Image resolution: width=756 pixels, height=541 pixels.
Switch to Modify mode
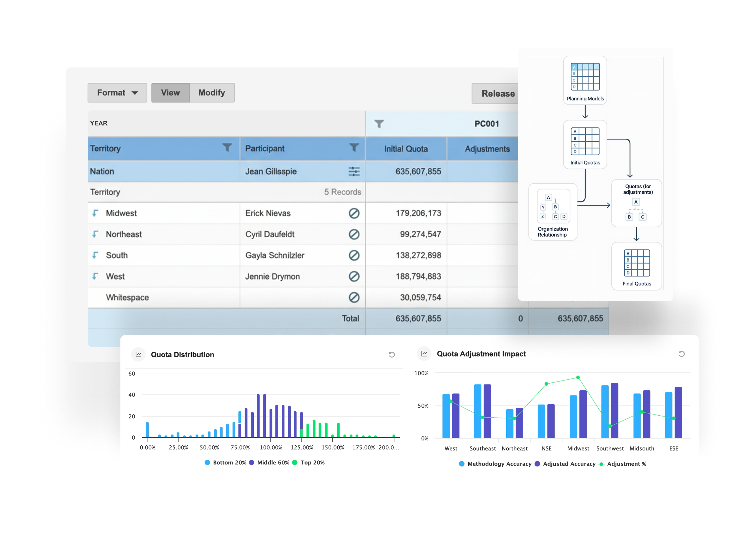point(212,93)
